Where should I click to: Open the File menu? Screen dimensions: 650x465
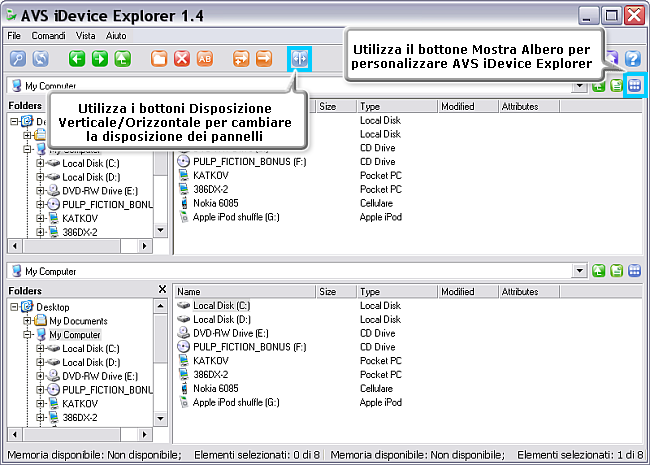[14, 36]
